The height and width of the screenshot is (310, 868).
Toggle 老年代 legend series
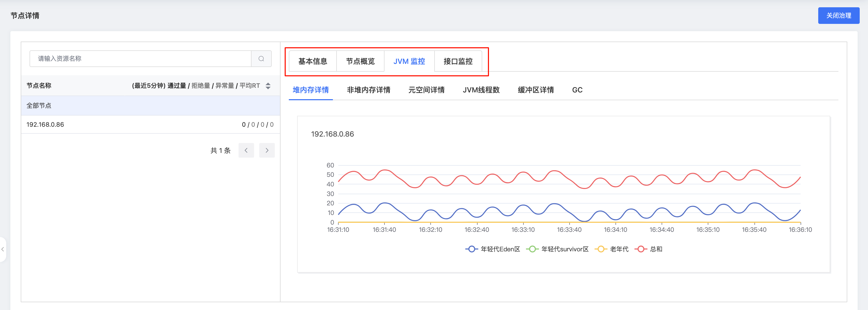click(612, 249)
